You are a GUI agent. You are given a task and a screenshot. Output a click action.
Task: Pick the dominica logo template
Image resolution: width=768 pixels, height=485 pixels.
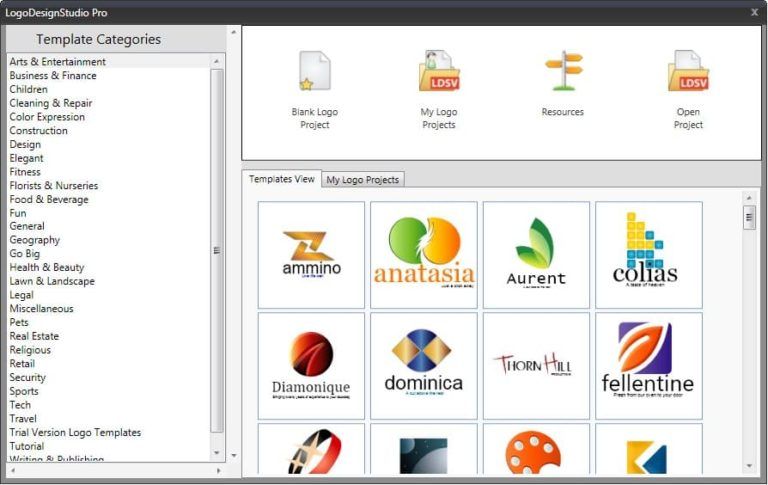424,366
